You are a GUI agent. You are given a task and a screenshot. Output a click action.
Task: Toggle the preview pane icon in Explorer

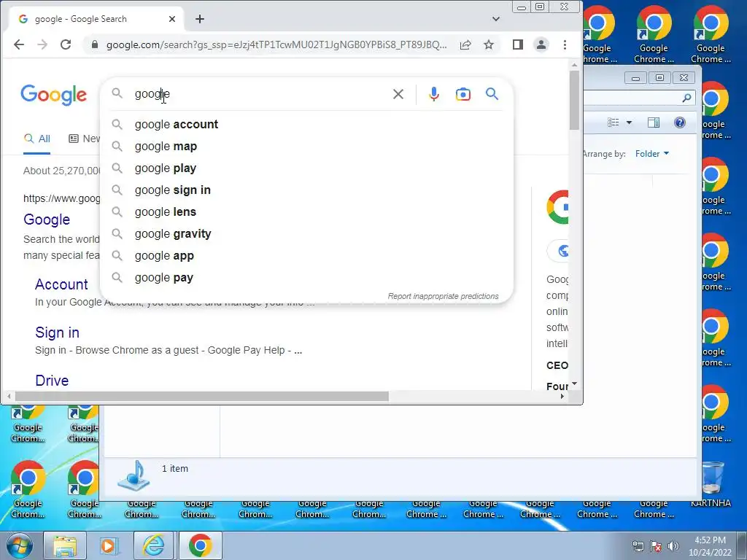654,122
